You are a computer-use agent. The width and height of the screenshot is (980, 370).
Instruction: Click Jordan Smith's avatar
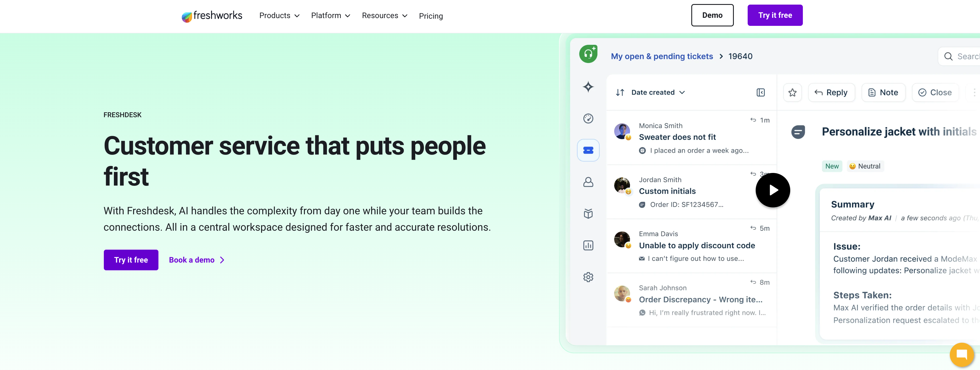[x=622, y=185]
